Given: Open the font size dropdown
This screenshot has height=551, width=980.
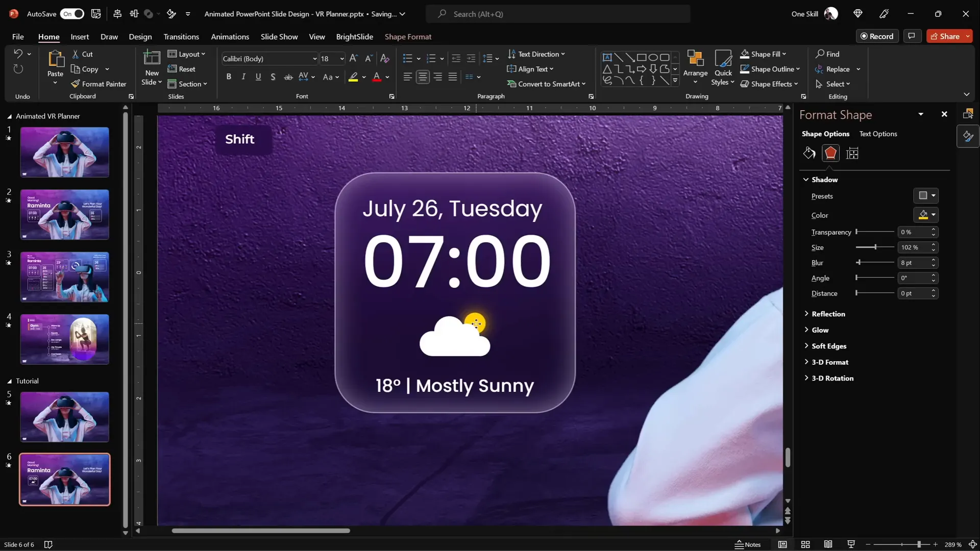Looking at the screenshot, I should 341,59.
